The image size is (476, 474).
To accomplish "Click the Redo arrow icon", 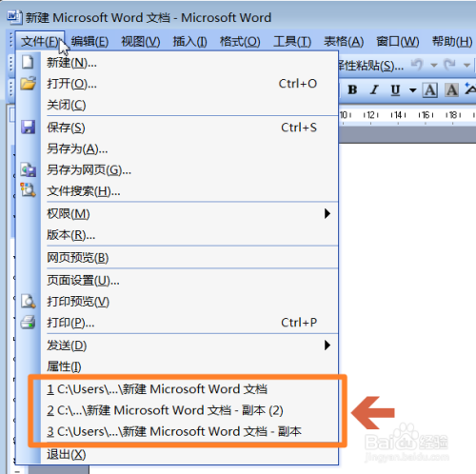I will pos(450,65).
